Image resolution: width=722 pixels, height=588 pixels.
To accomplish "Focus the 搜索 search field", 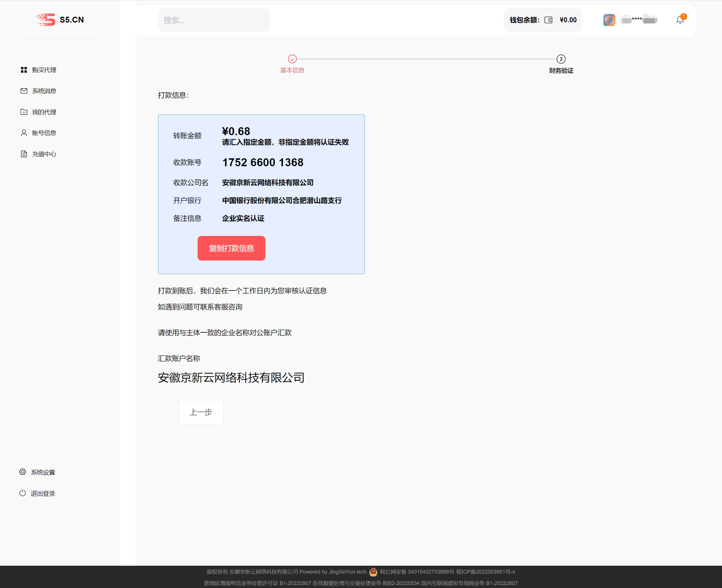I will (x=214, y=20).
